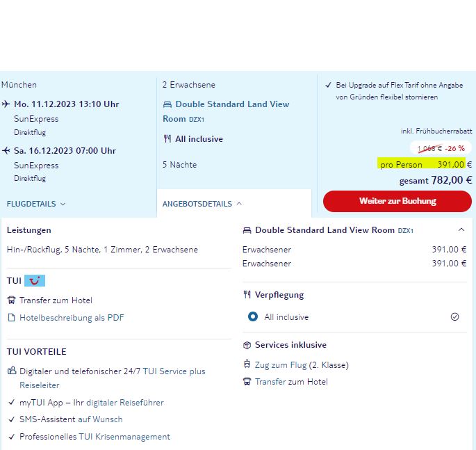
Task: Collapse the ANGEBOTSDETAILS section
Action: click(202, 204)
